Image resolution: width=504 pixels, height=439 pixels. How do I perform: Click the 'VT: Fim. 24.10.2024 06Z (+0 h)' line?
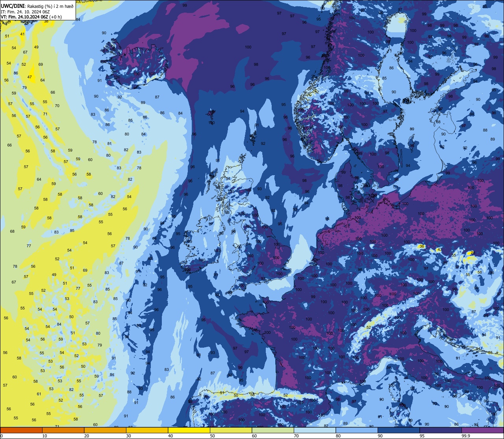pos(31,17)
